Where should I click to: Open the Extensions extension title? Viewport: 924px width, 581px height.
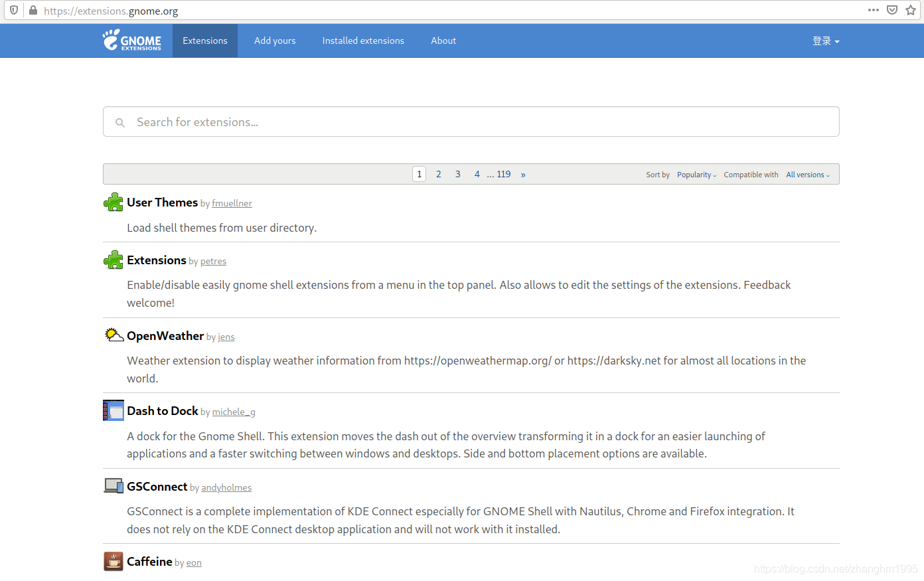coord(157,260)
